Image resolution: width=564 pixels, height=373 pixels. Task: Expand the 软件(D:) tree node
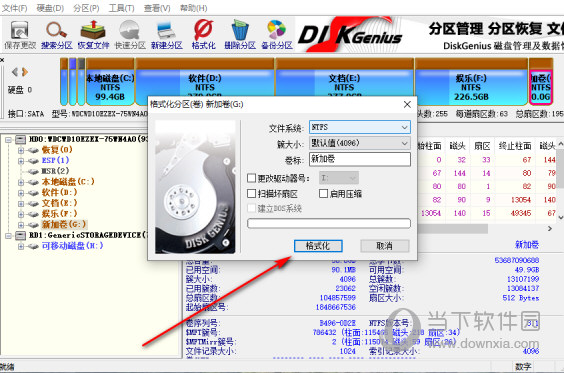(21, 193)
